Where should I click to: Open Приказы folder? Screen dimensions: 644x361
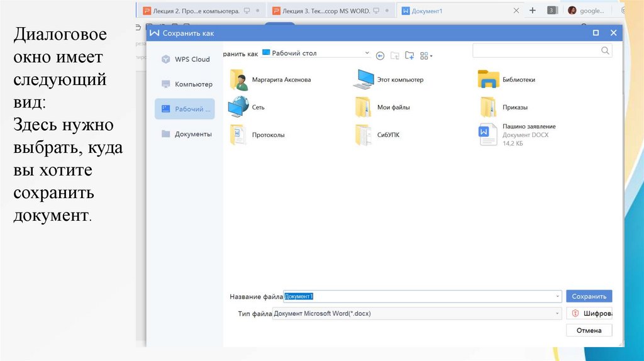[504, 107]
